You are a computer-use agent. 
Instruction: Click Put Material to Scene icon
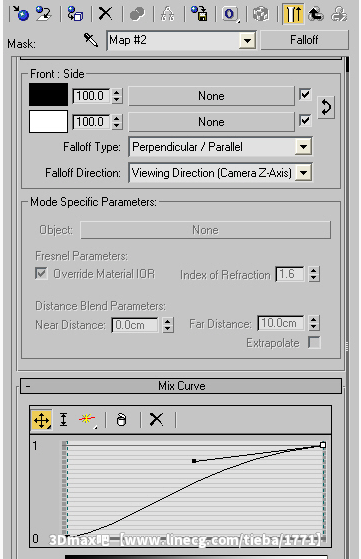pyautogui.click(x=43, y=14)
